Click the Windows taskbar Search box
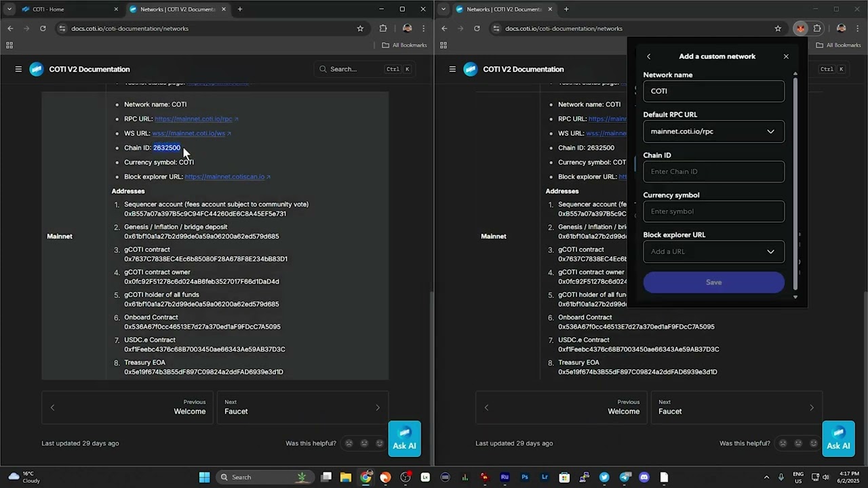The image size is (868, 488). click(x=264, y=477)
